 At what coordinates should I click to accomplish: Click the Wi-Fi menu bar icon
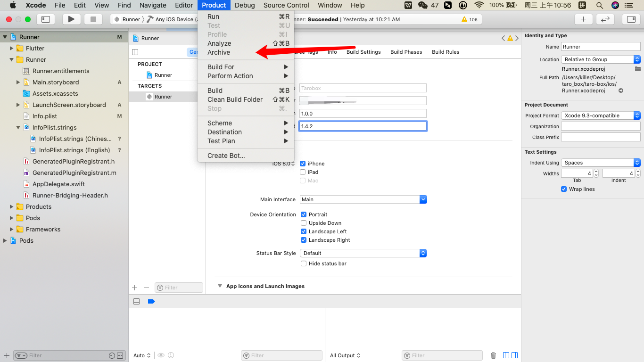click(x=479, y=5)
